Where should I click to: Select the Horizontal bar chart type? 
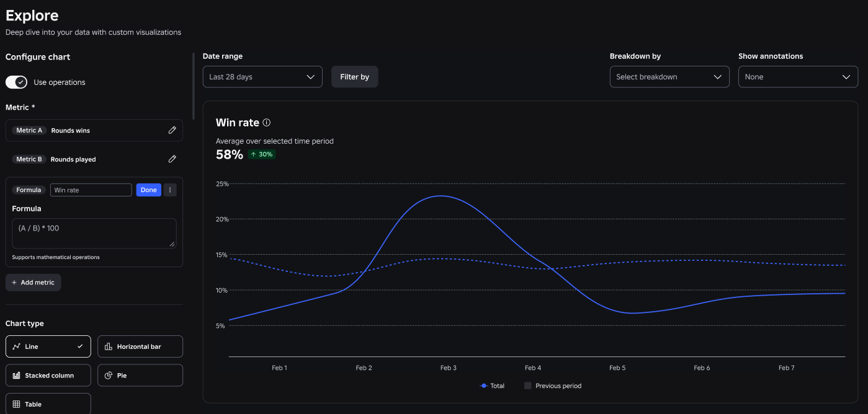pos(140,346)
